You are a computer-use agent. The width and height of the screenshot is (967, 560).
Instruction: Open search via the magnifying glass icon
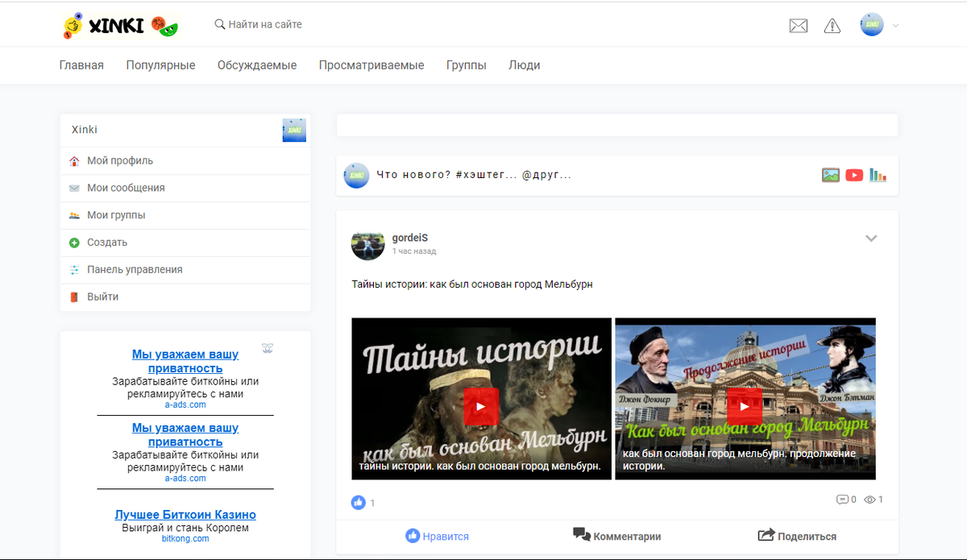[x=219, y=25]
